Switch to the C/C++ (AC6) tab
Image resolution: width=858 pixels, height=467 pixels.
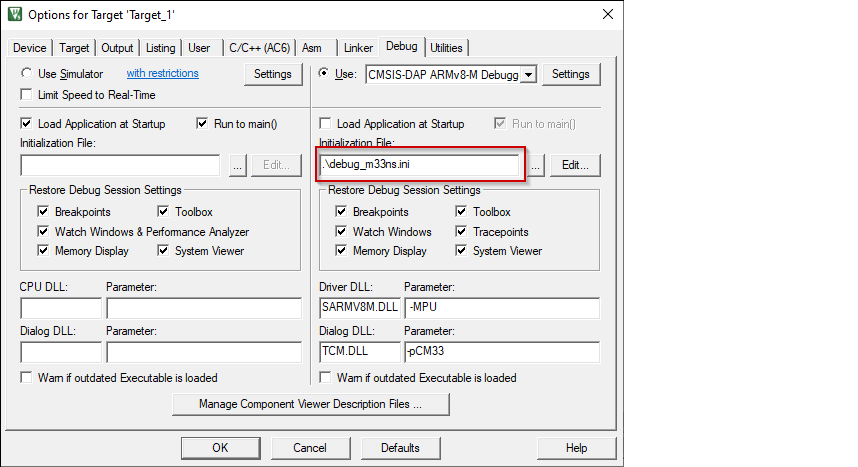[x=258, y=48]
